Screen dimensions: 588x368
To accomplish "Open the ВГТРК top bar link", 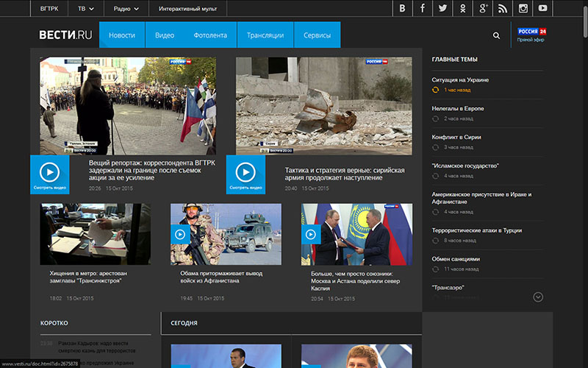I will tap(49, 9).
